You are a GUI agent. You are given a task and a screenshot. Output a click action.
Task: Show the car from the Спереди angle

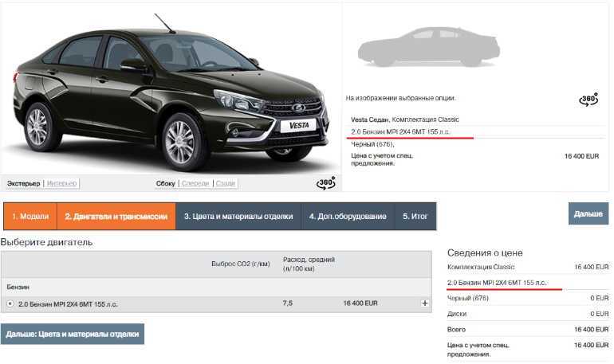click(195, 183)
